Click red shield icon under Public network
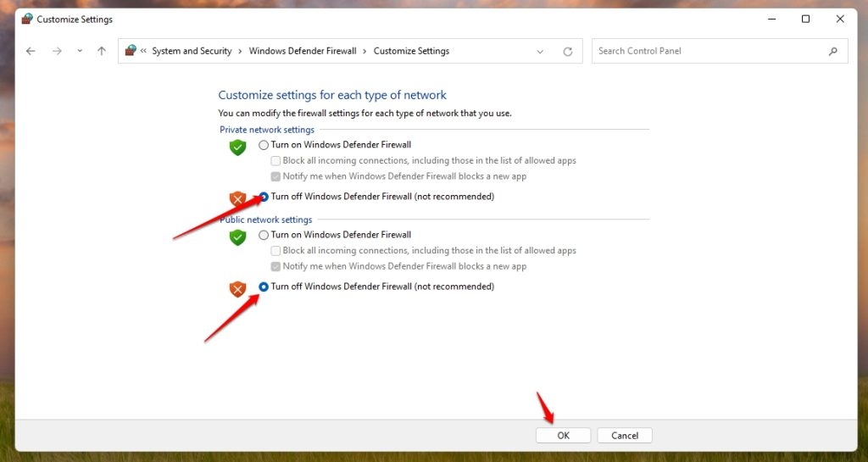Viewport: 868px width, 462px height. (237, 289)
